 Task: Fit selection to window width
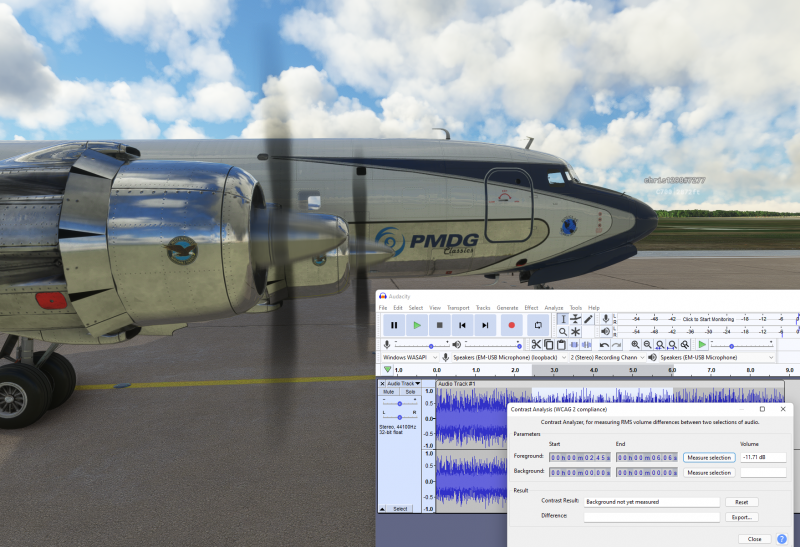pos(660,345)
